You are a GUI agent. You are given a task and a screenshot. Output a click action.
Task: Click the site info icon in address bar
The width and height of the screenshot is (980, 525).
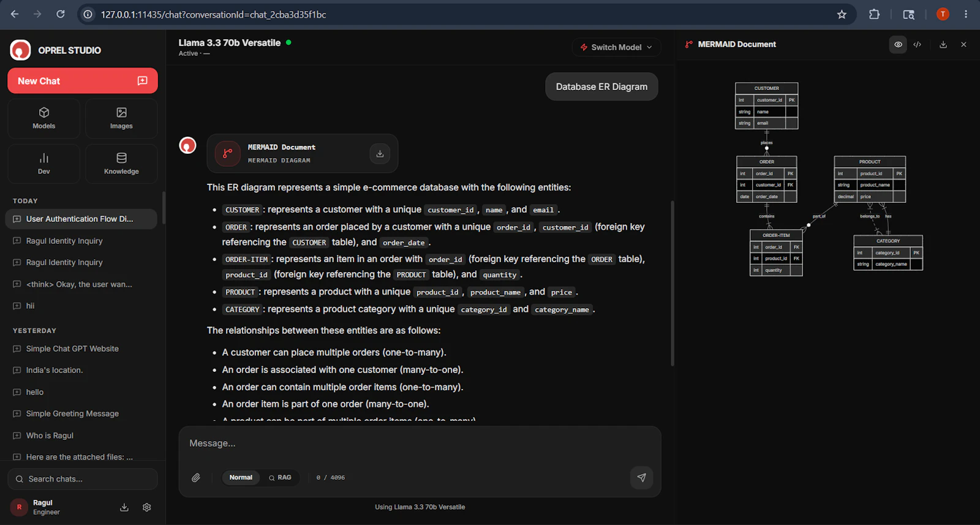[x=88, y=14]
